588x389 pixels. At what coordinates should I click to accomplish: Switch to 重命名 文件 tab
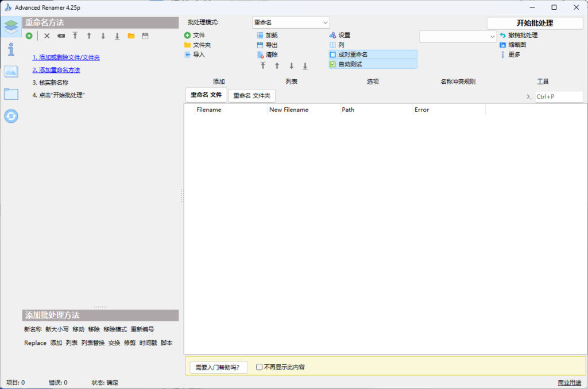(x=206, y=95)
